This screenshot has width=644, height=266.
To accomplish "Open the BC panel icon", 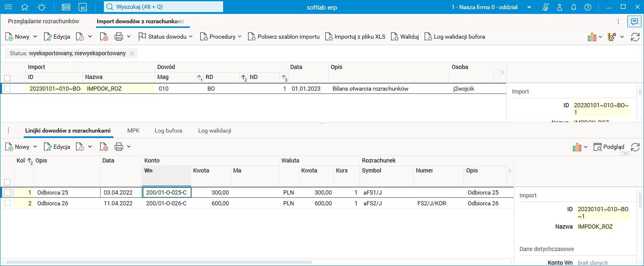I will click(x=83, y=7).
